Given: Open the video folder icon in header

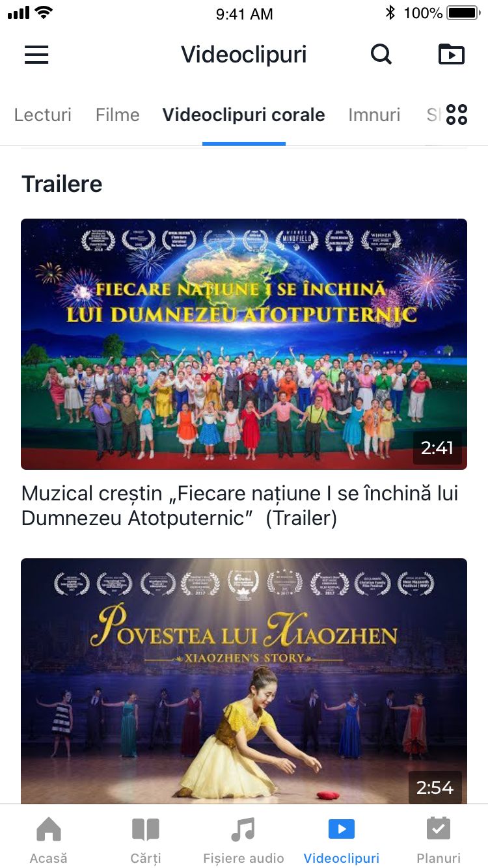Looking at the screenshot, I should [x=452, y=55].
